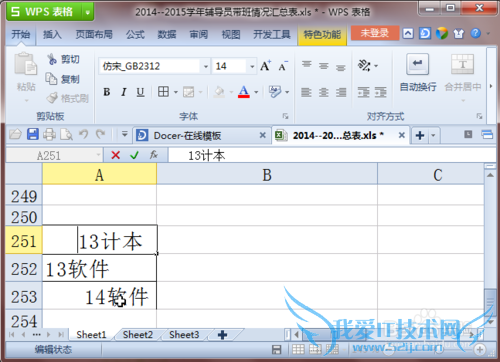Increase font size with large A
This screenshot has width=500, height=362.
266,66
